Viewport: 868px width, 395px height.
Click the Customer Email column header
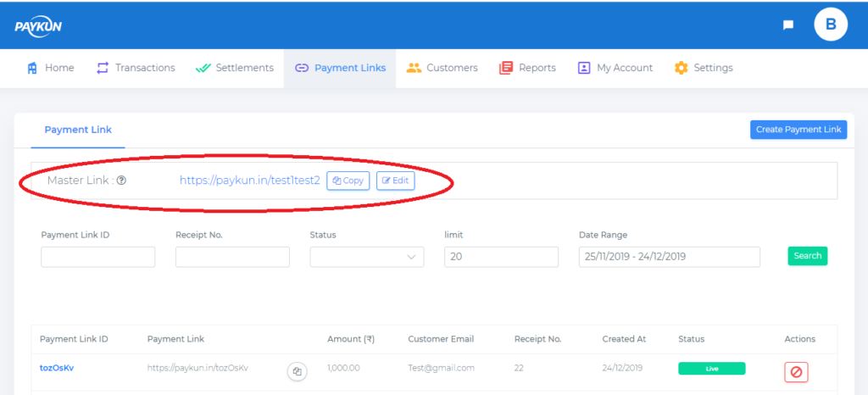click(441, 339)
